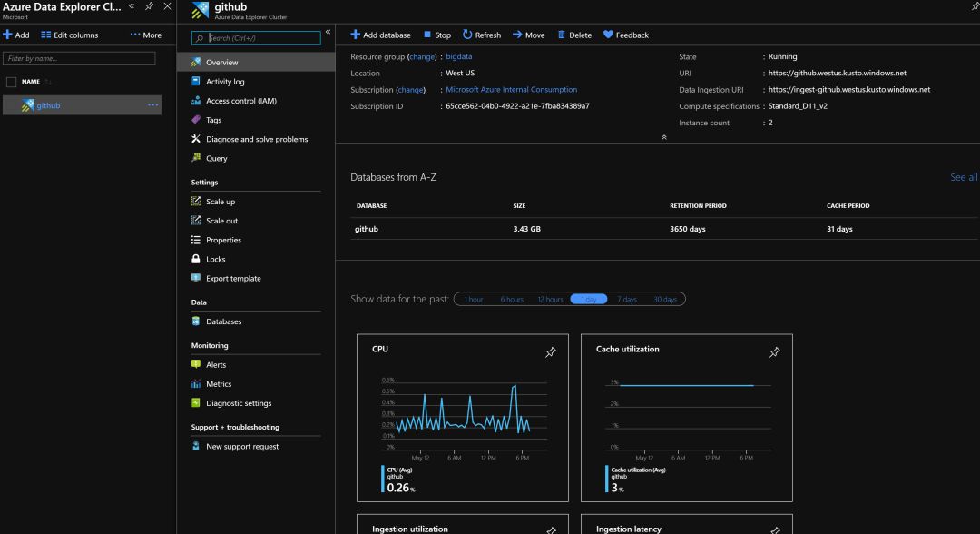This screenshot has height=534, width=980.
Task: Open the Databases menu item
Action: click(223, 321)
